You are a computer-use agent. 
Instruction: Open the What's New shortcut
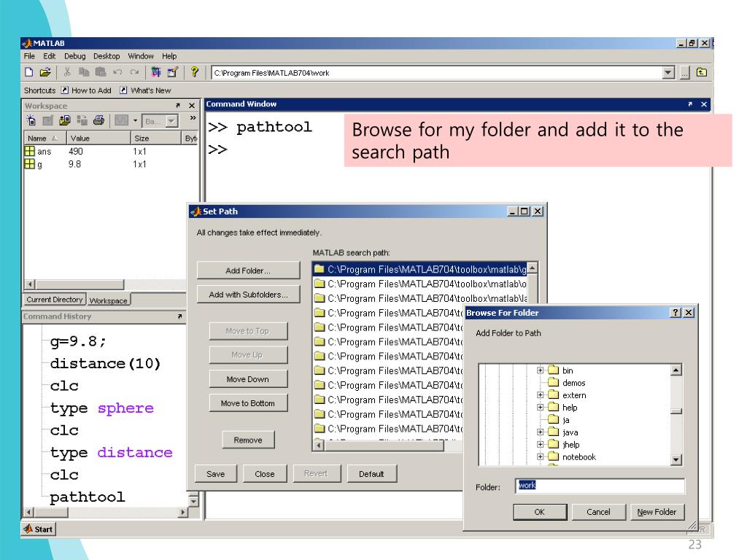(145, 90)
